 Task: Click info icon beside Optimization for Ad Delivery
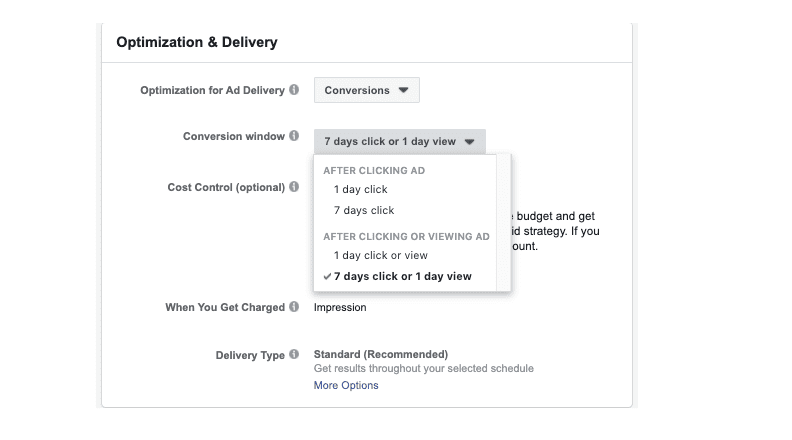[294, 90]
